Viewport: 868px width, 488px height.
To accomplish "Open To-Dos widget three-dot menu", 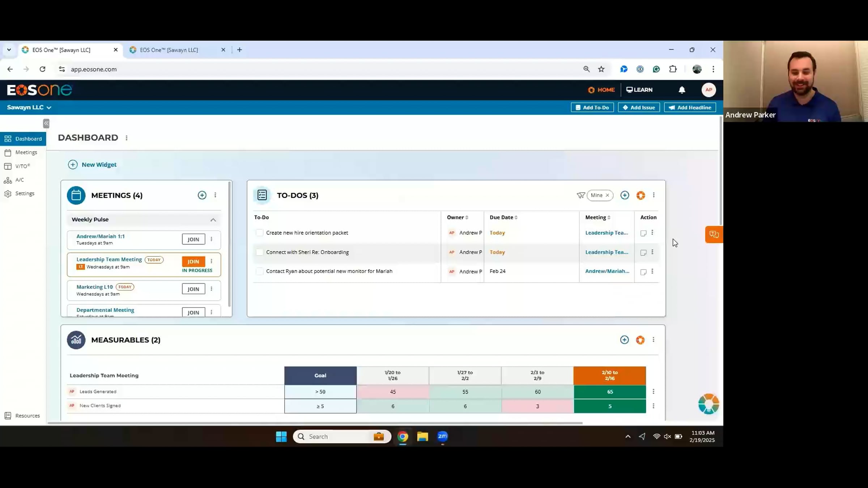I will 654,195.
